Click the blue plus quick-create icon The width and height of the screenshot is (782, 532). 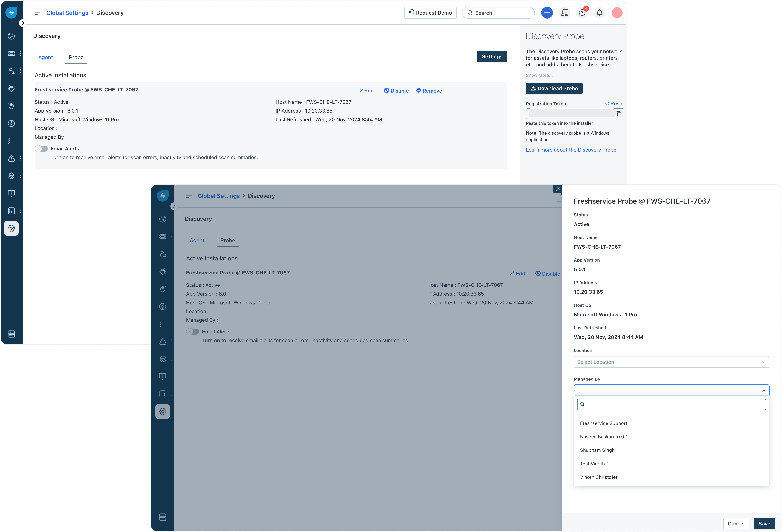tap(547, 13)
